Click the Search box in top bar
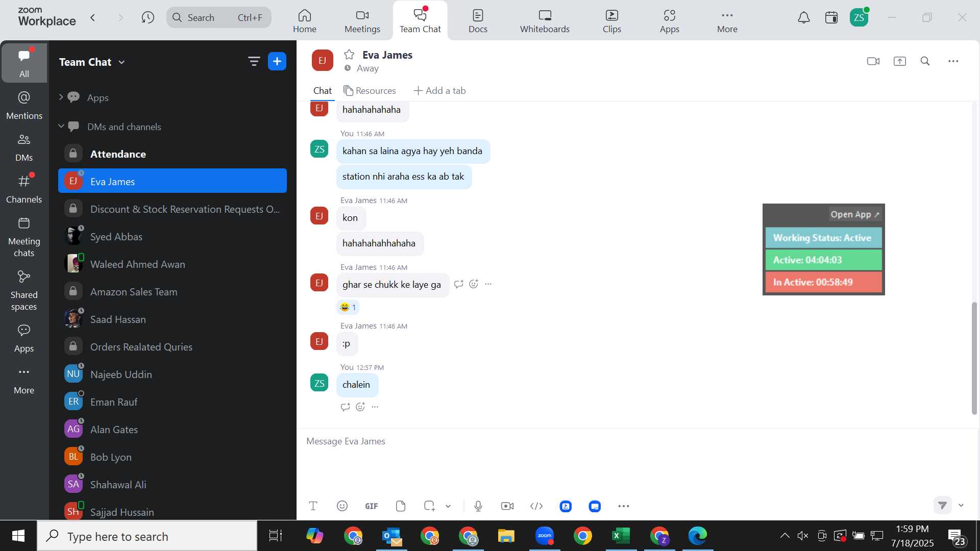The width and height of the screenshot is (980, 551). 218,18
